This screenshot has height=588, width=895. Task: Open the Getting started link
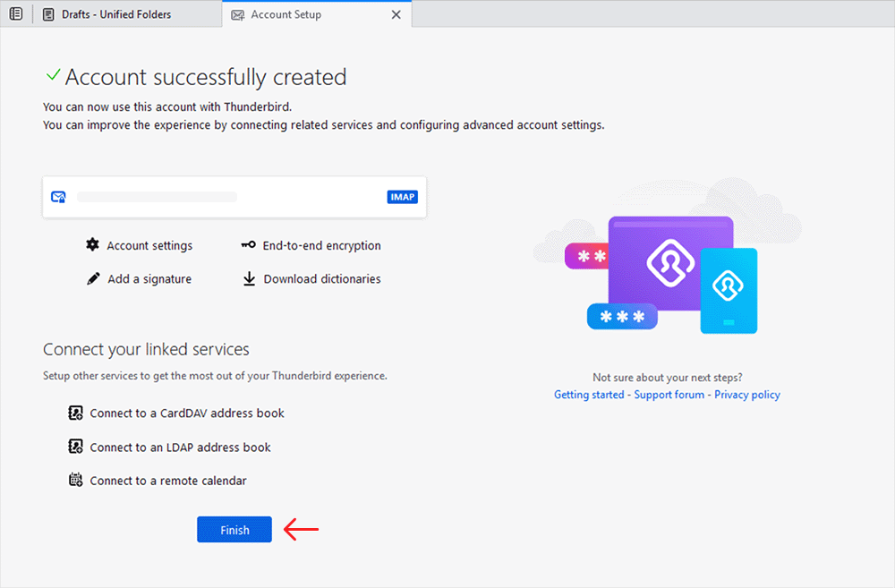click(x=589, y=394)
